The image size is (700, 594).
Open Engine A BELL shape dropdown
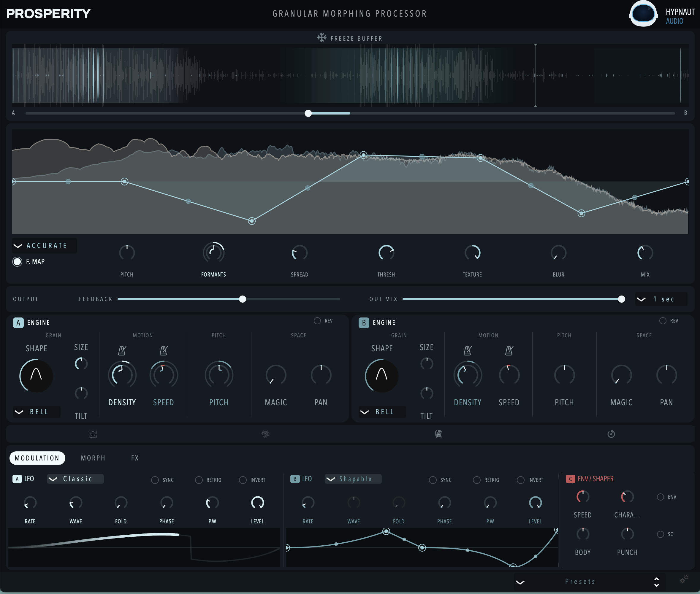(37, 412)
